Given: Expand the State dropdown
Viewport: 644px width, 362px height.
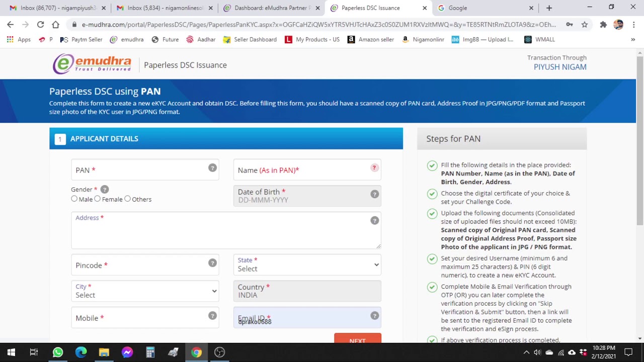Looking at the screenshot, I should pos(307,264).
